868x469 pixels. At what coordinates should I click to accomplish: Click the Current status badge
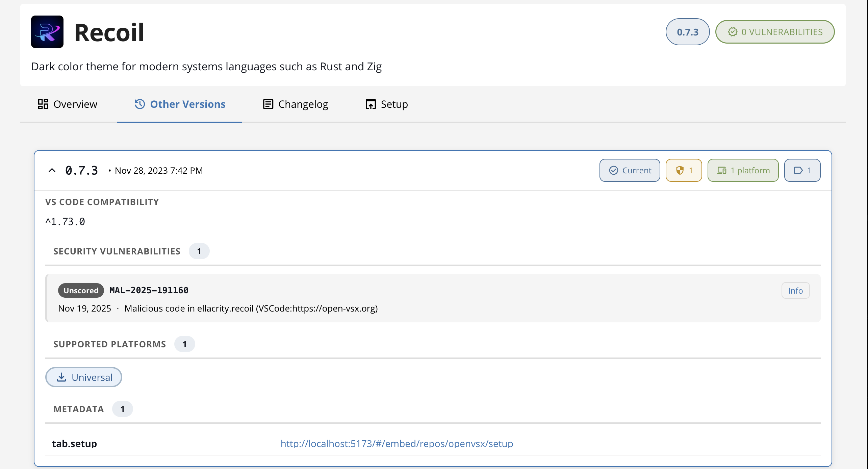[630, 170]
